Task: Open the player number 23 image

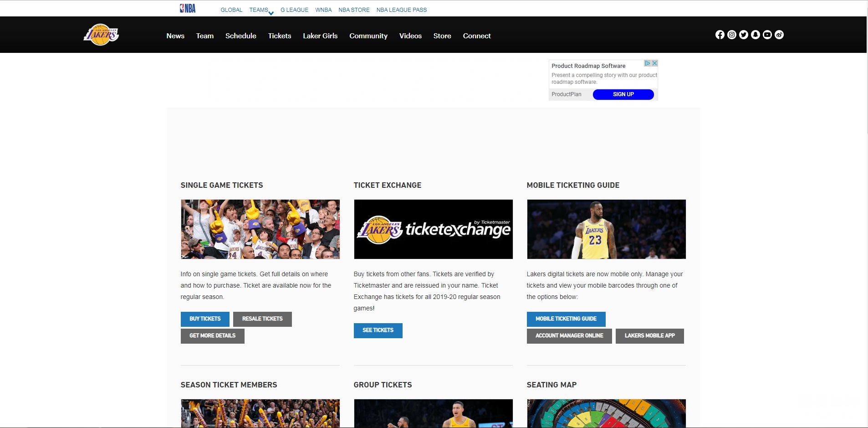Action: [606, 229]
